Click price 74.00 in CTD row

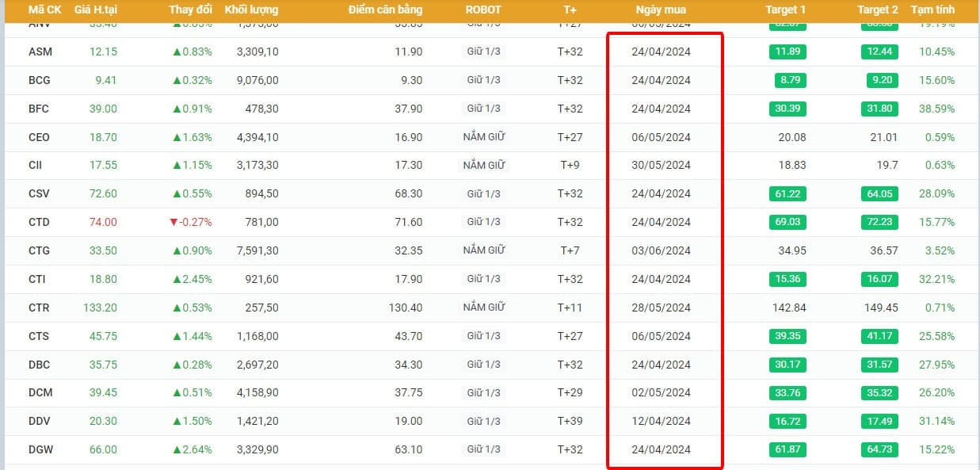[x=103, y=222]
